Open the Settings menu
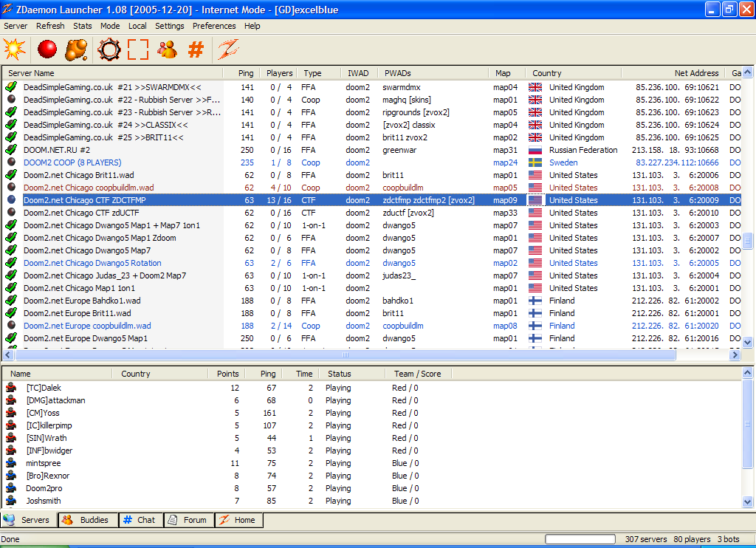756x548 pixels. coord(169,26)
